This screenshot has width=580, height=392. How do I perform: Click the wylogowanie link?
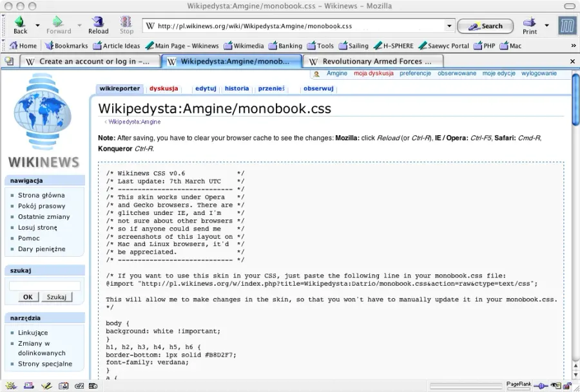539,73
